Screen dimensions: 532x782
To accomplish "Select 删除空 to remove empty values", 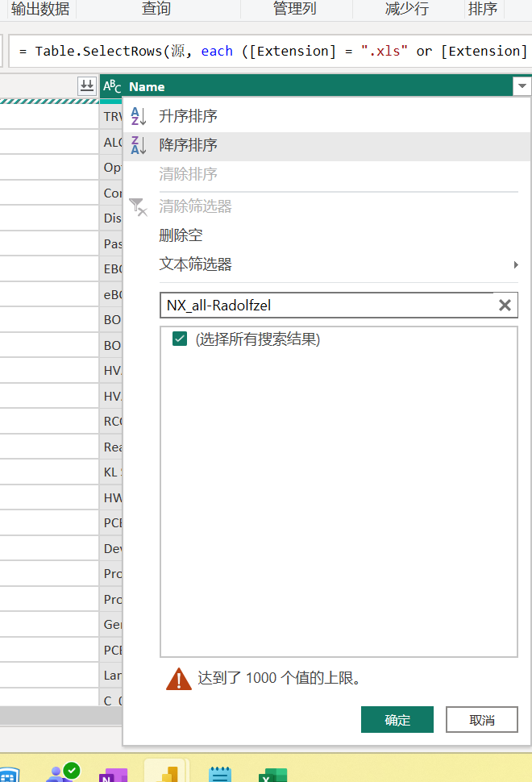I will point(181,235).
